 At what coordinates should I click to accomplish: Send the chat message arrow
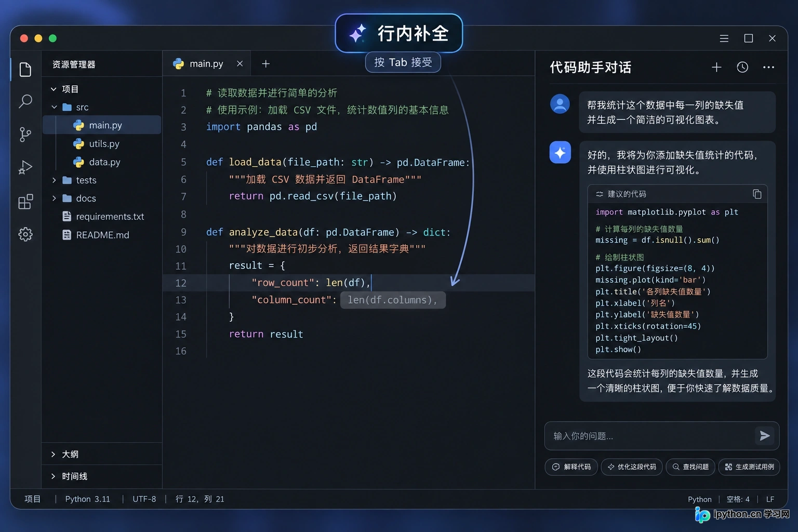(x=764, y=436)
